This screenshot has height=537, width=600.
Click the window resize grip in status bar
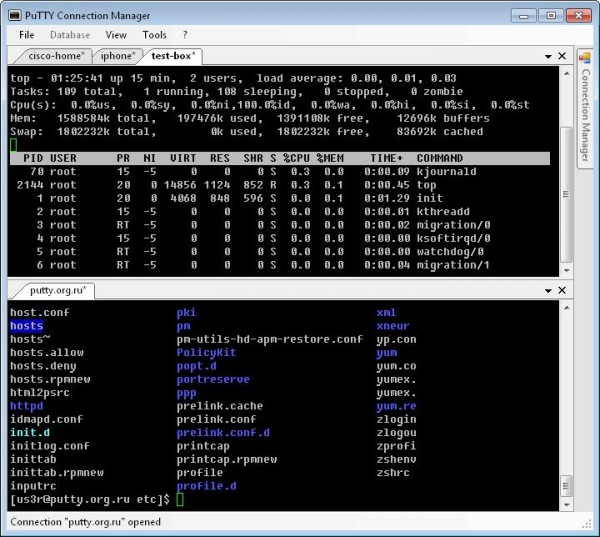click(x=587, y=525)
